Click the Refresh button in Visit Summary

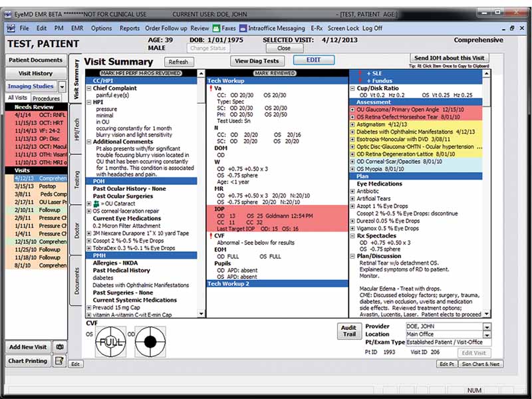[x=178, y=61]
